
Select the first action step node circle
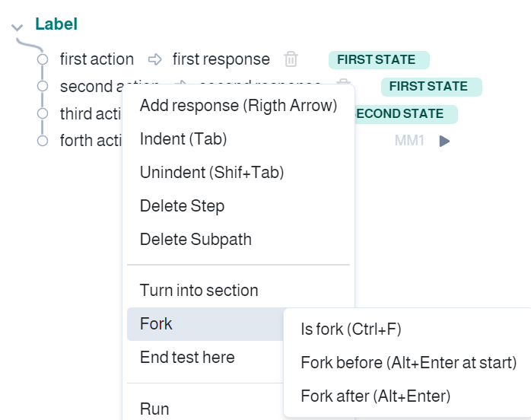[x=43, y=59]
